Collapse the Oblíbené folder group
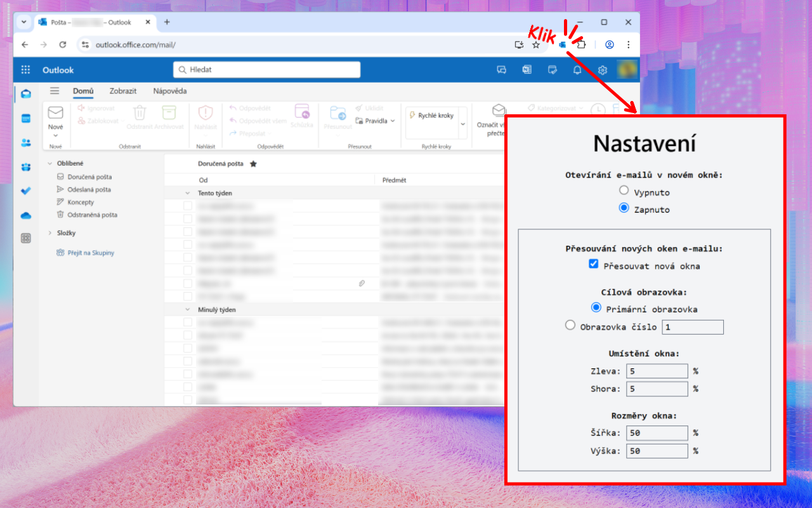 click(x=50, y=163)
